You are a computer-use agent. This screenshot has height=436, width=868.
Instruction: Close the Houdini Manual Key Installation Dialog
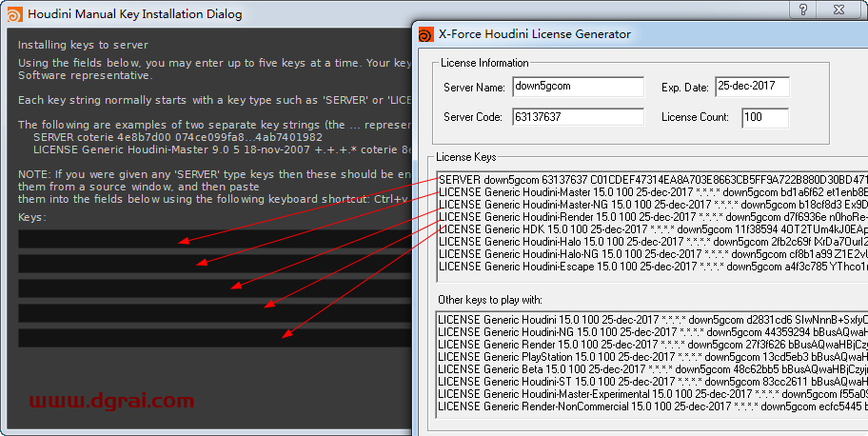tap(839, 10)
